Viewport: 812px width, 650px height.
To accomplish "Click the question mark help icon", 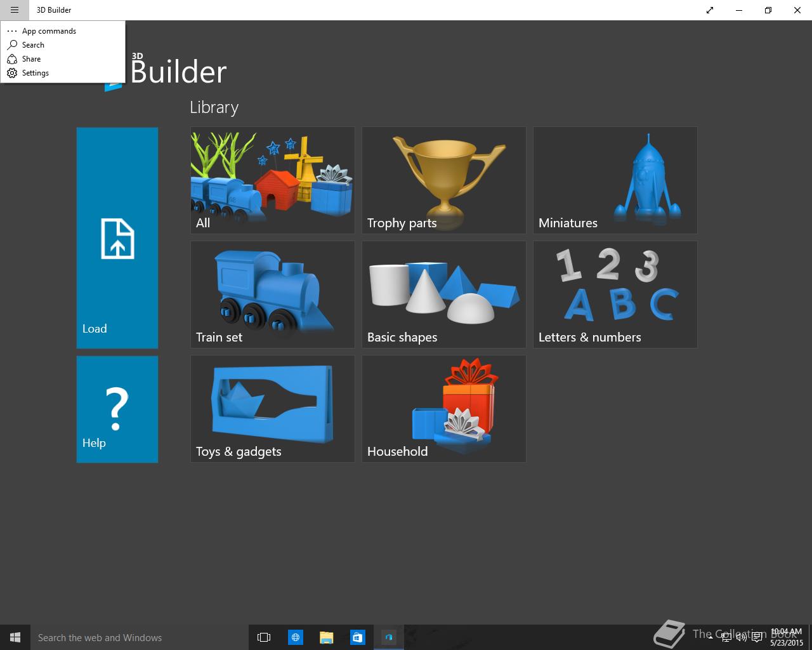I will tap(117, 409).
